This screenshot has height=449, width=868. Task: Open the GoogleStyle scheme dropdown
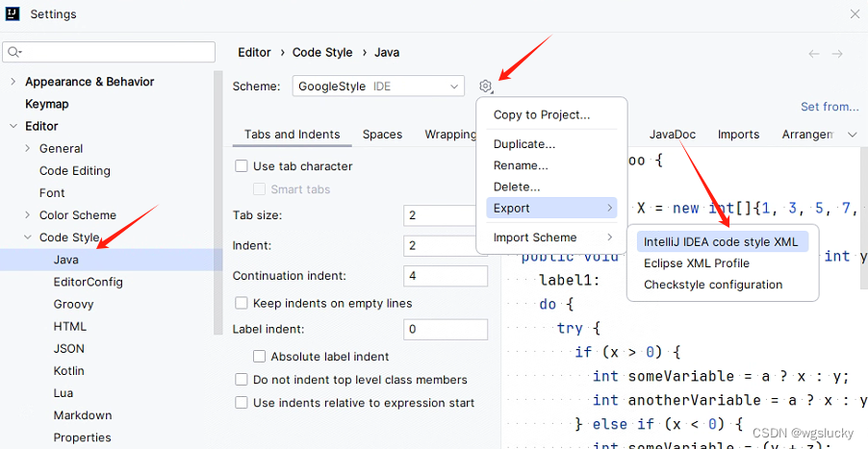(x=378, y=87)
